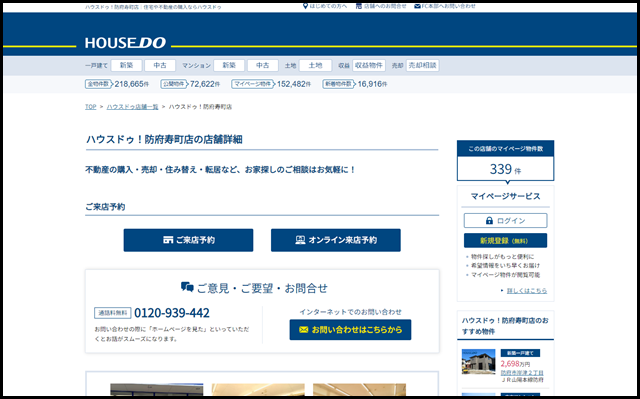The image size is (640, 399).
Task: Open the 土地 listings button
Action: tap(315, 65)
